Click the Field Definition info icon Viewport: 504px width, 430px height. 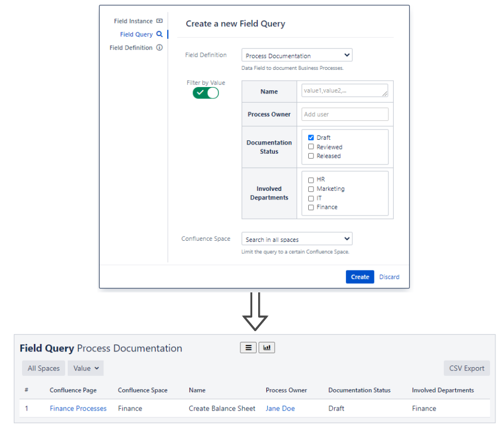tap(159, 47)
